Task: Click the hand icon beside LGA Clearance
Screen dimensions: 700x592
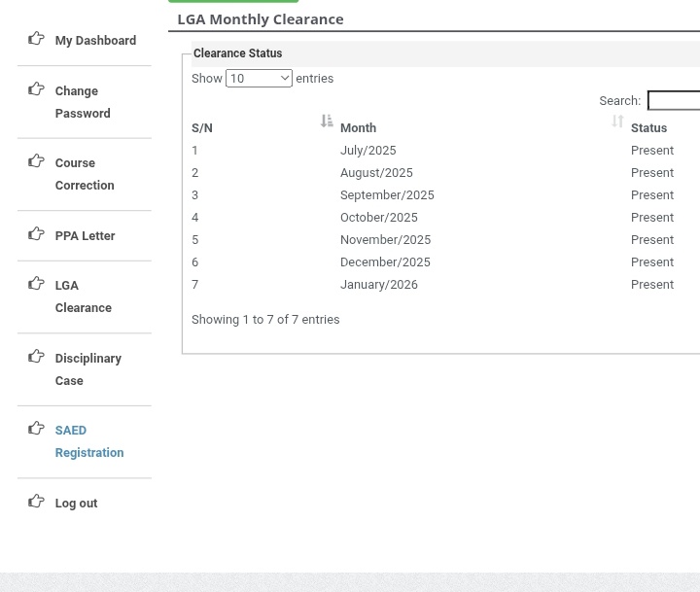Action: [x=36, y=284]
